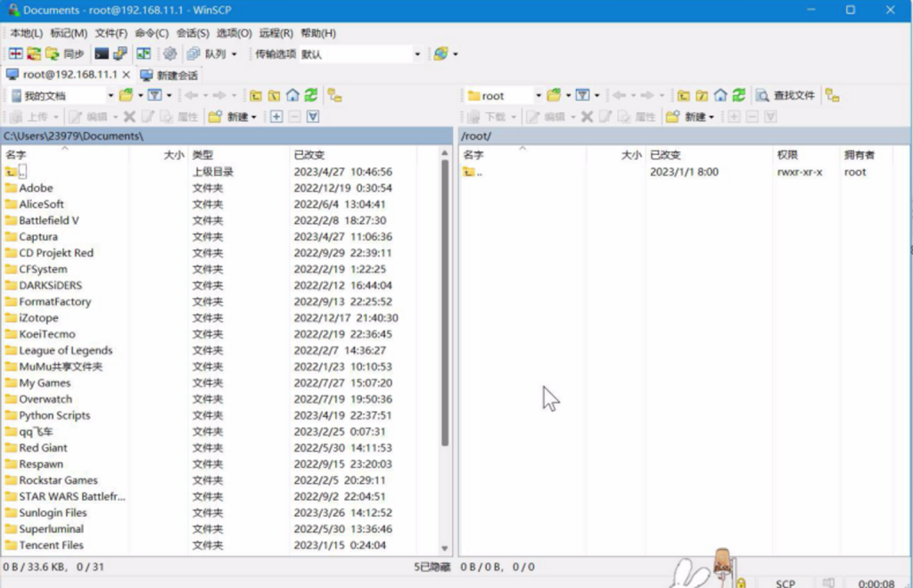This screenshot has height=588, width=913.
Task: Sort local files by 已改变 column header
Action: coord(353,155)
